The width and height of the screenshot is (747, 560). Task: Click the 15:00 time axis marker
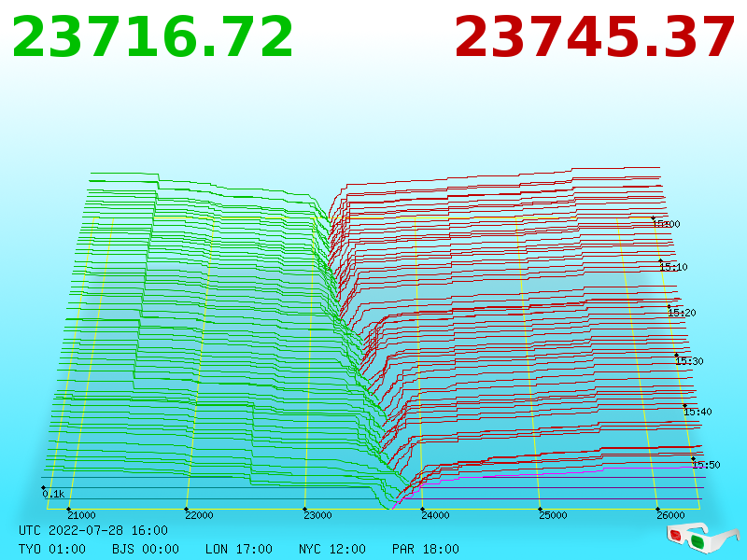click(666, 224)
